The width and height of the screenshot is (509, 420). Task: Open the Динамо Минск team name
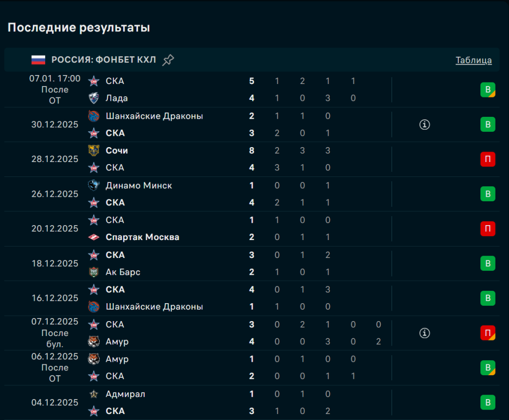click(139, 185)
